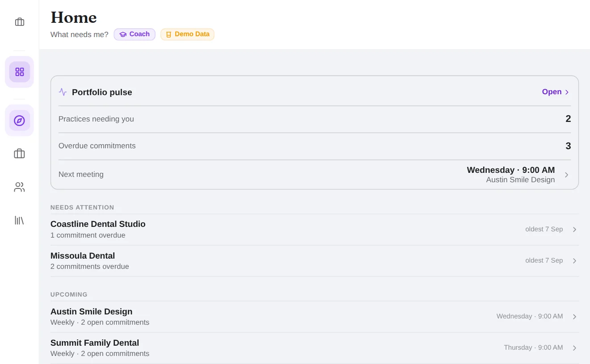This screenshot has height=364, width=590.
Task: Click the "Portfolio pulse" card title
Action: pyautogui.click(x=102, y=92)
